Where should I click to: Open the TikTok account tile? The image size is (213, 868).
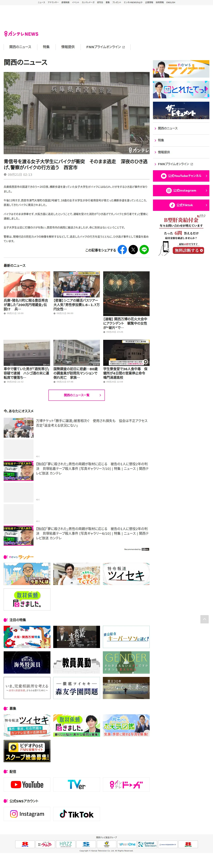(77, 814)
